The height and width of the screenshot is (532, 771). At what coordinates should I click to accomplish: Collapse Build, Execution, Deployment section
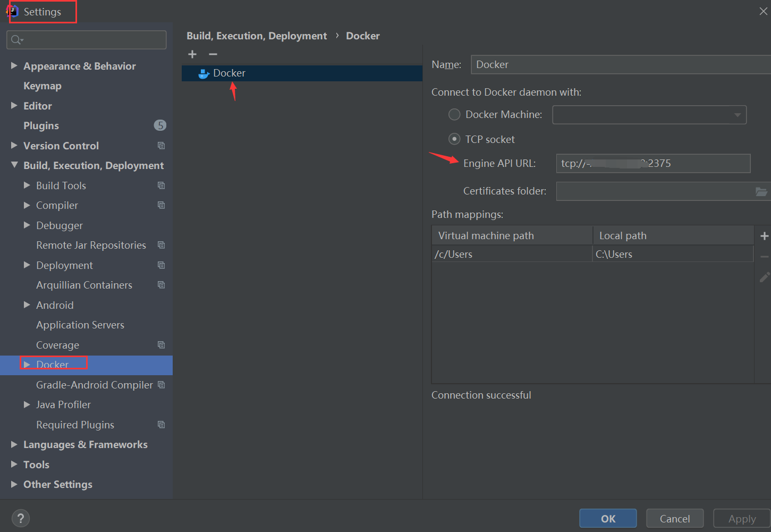tap(14, 165)
